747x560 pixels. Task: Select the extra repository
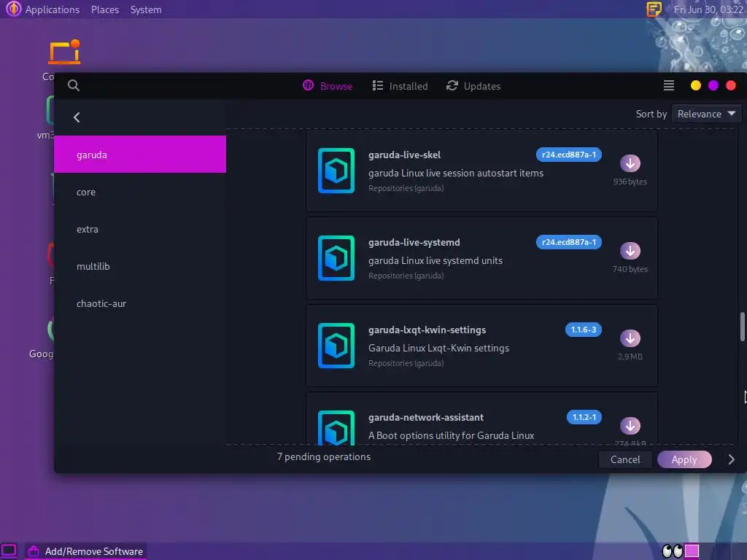click(x=140, y=229)
